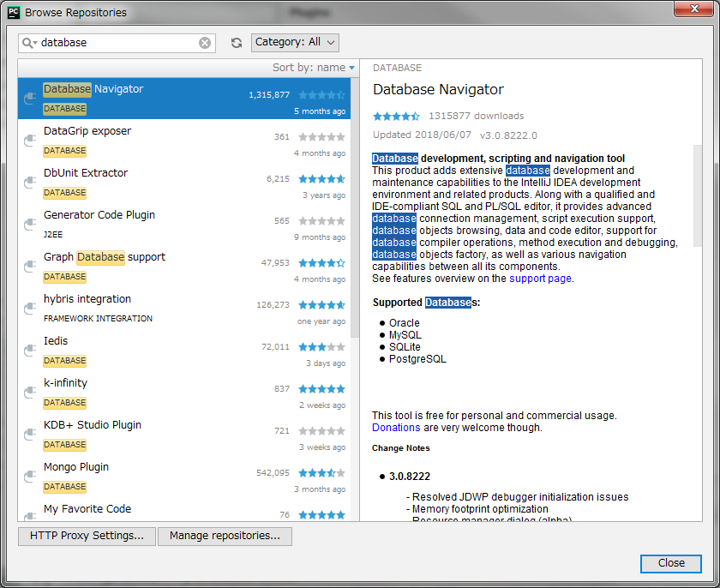Select Database Navigator in the list
This screenshot has height=588, width=720.
[184, 99]
